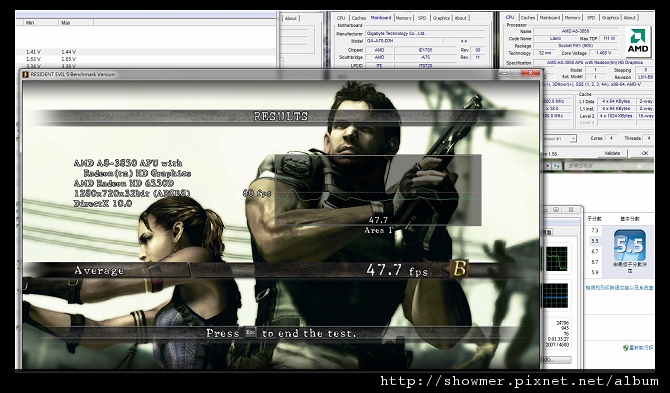Viewport: 670px width, 393px height.
Task: Click the benchmark fps graph panel
Action: [378, 190]
